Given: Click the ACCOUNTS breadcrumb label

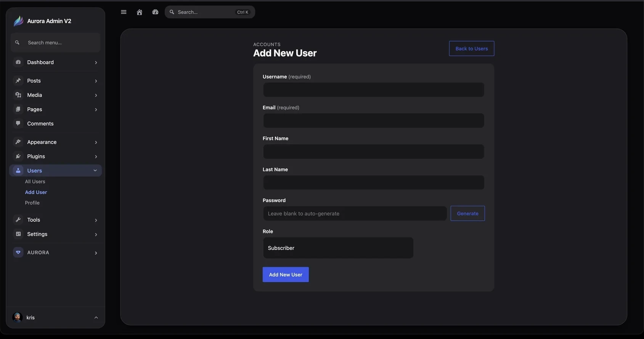Looking at the screenshot, I should click(267, 45).
